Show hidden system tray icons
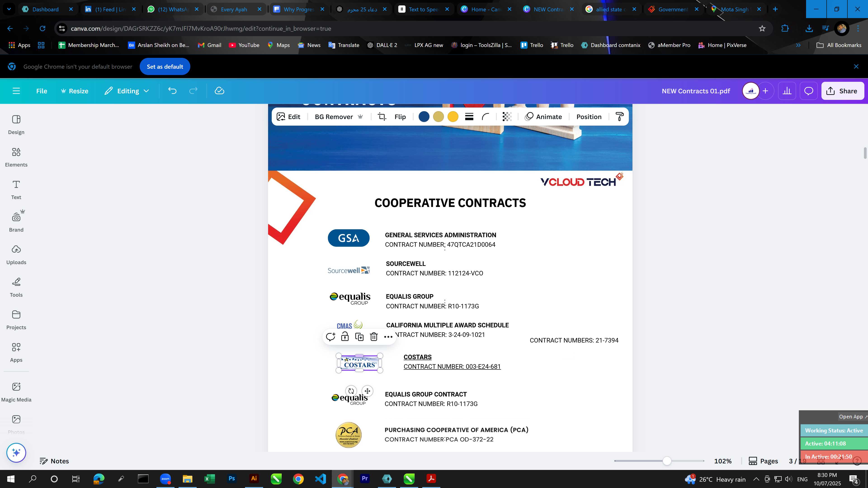Screen dimensions: 868x488 (756, 479)
